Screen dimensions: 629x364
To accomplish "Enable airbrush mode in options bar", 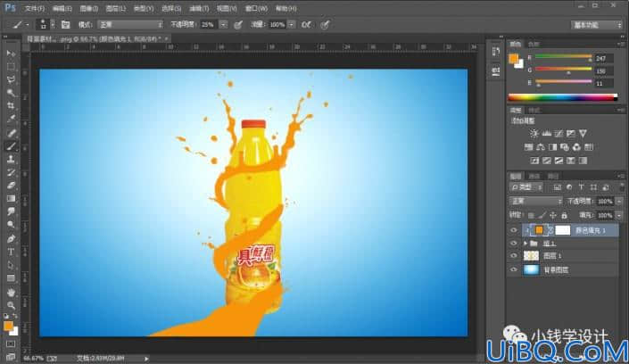I will point(307,25).
